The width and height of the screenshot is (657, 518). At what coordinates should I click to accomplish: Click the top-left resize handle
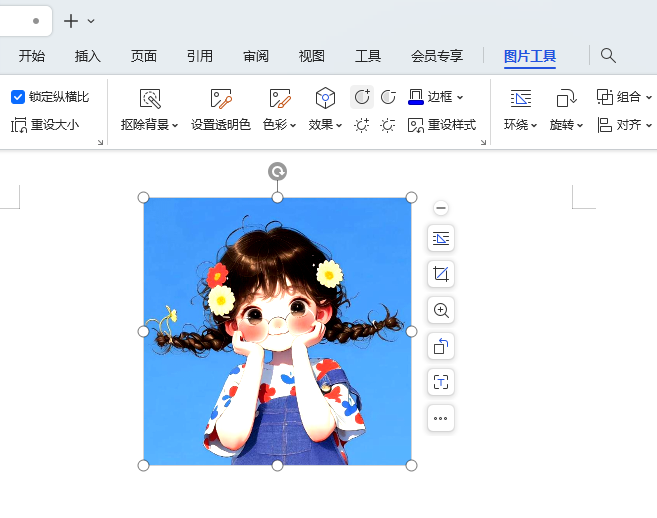pos(143,197)
